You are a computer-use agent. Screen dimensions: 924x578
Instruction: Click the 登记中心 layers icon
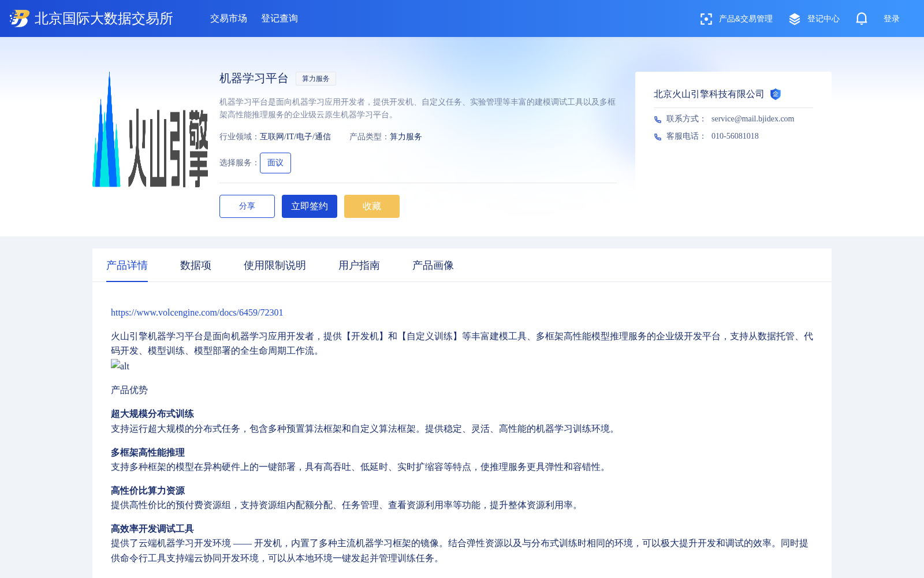795,19
